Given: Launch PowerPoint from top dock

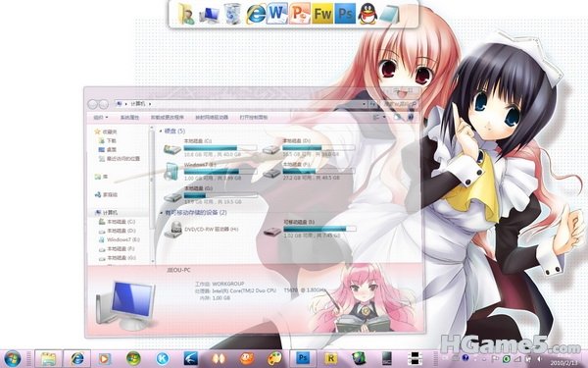Looking at the screenshot, I should coord(300,14).
